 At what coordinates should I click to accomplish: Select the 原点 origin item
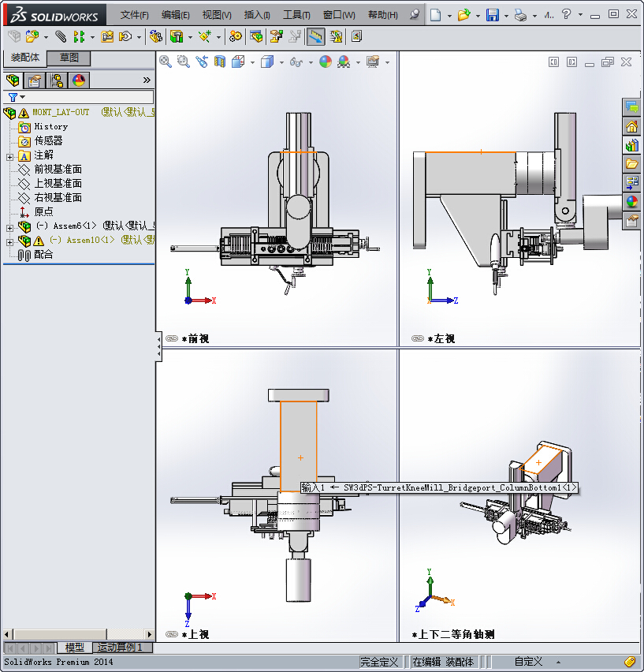point(43,211)
